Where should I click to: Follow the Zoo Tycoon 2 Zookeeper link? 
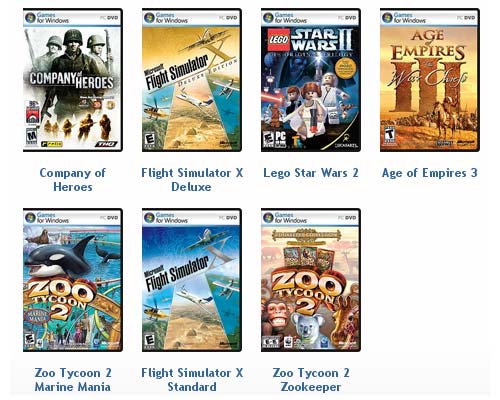[311, 380]
